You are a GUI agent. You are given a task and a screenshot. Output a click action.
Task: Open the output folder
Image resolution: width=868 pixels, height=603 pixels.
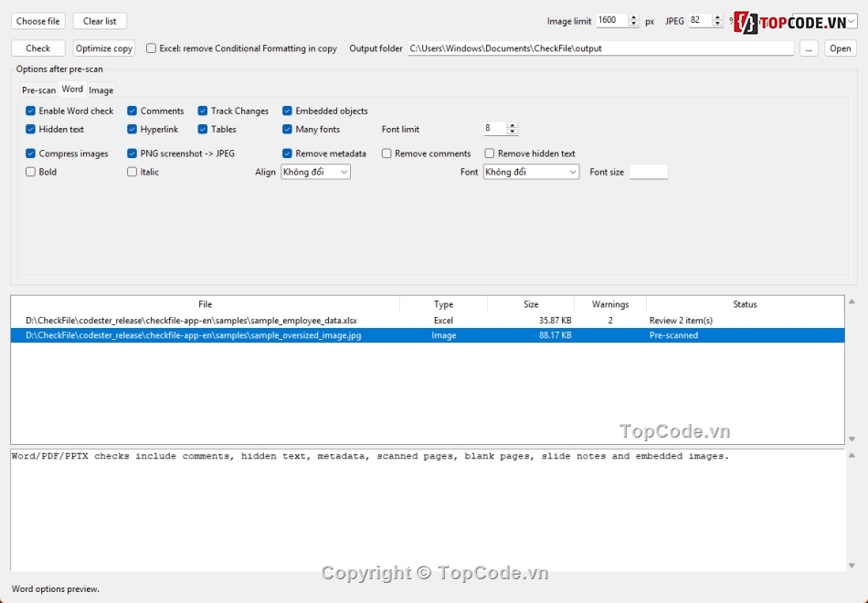pyautogui.click(x=841, y=48)
